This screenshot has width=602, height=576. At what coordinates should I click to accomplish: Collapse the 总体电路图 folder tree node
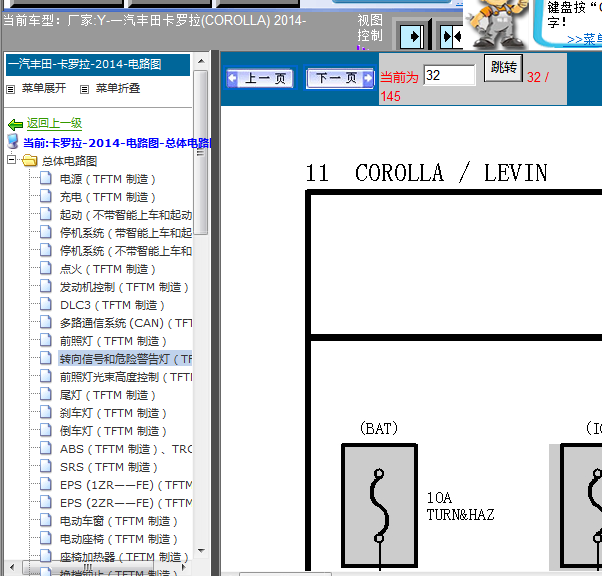(x=12, y=159)
